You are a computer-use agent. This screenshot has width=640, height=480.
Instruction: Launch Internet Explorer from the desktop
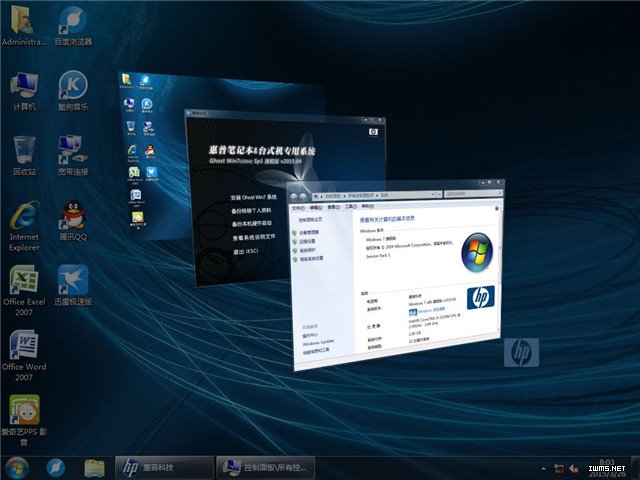[x=24, y=227]
